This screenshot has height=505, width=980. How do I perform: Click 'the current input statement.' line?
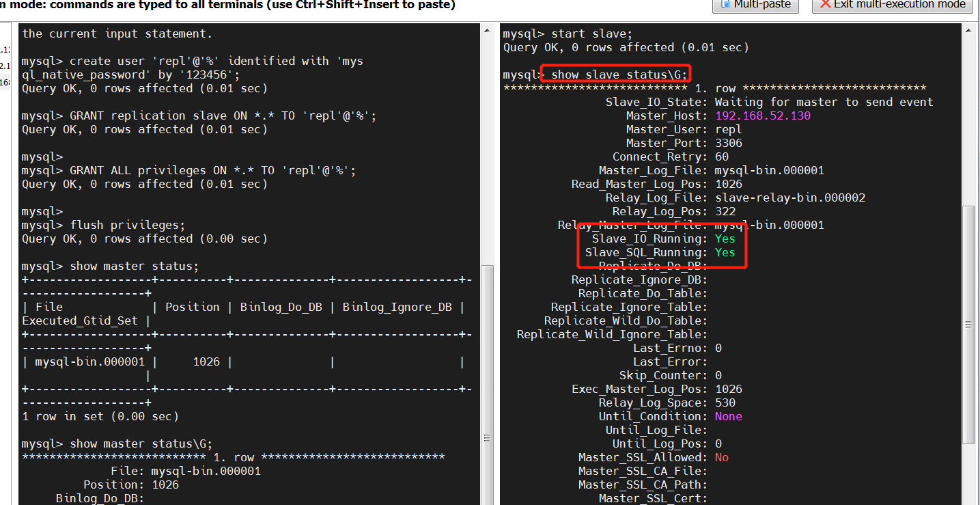pyautogui.click(x=117, y=33)
